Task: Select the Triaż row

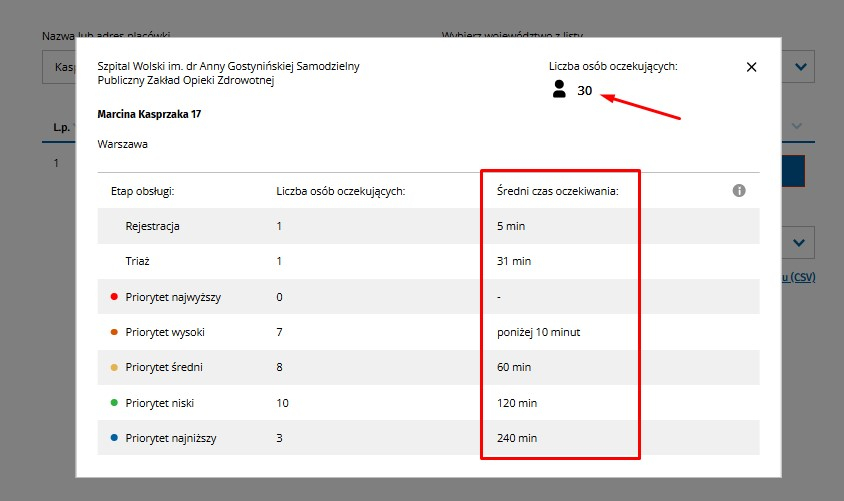Action: coord(428,261)
